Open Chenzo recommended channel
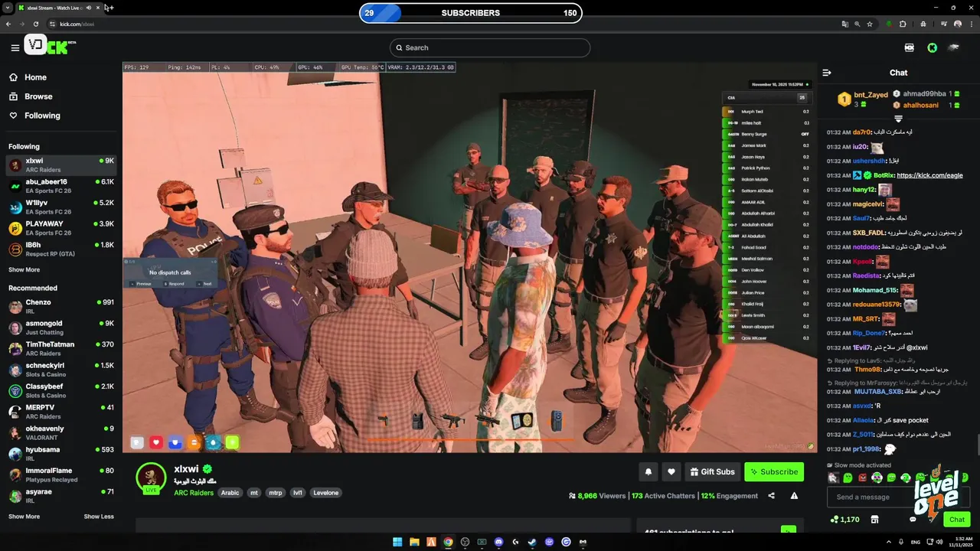This screenshot has height=551, width=980. 61,307
